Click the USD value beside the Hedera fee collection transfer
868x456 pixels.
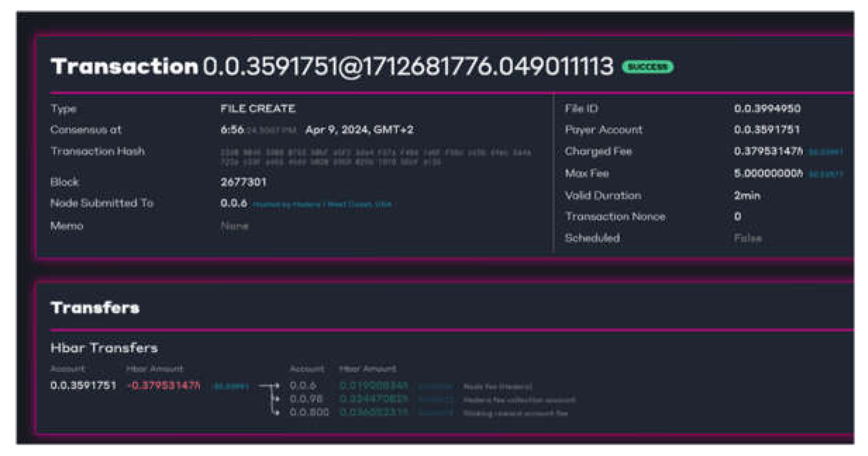tap(436, 399)
